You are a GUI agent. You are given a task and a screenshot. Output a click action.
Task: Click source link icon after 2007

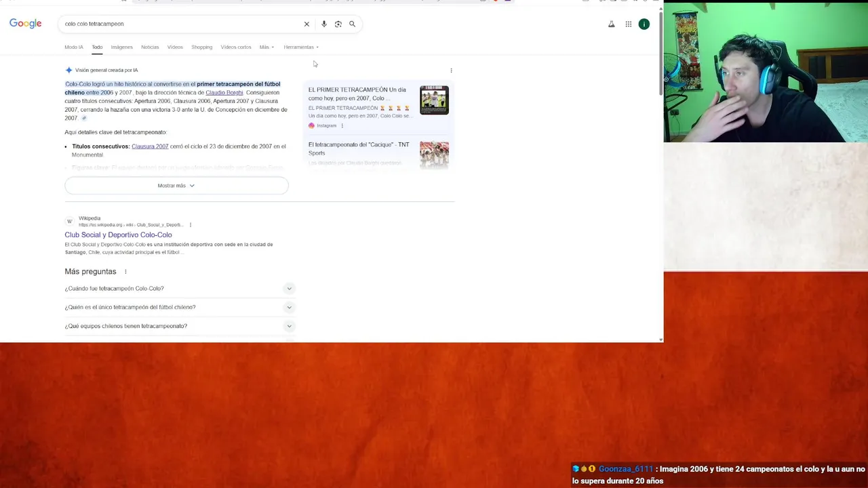(84, 118)
